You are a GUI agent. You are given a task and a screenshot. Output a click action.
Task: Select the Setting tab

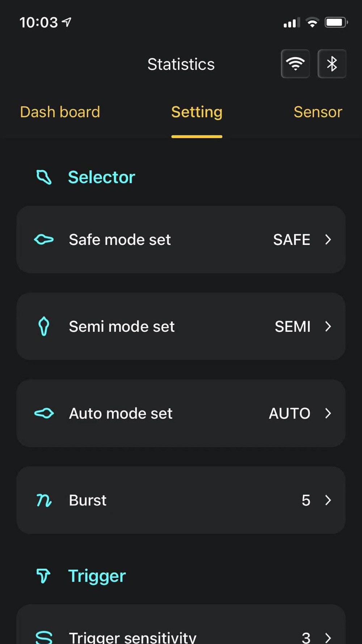197,113
